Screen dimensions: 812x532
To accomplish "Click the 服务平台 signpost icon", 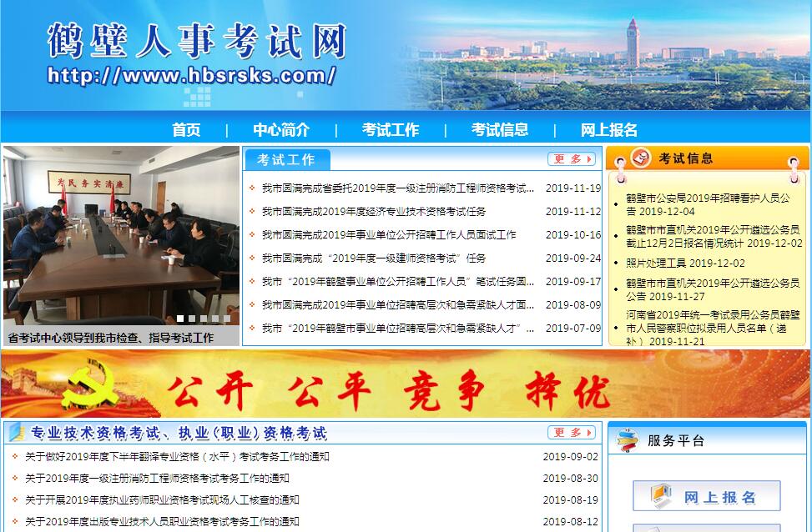I will pos(628,441).
